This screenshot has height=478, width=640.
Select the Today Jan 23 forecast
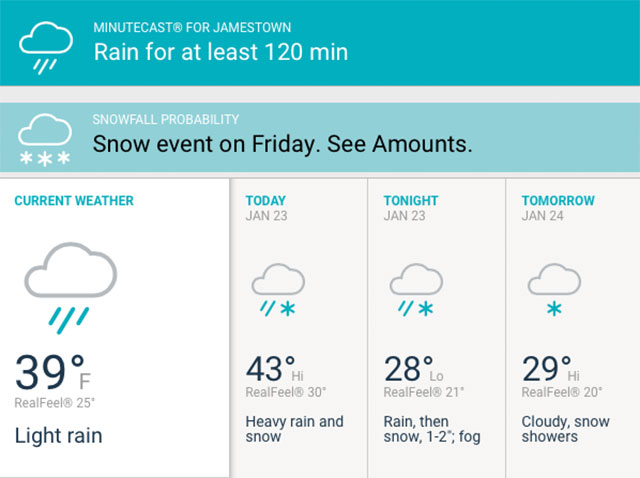299,328
